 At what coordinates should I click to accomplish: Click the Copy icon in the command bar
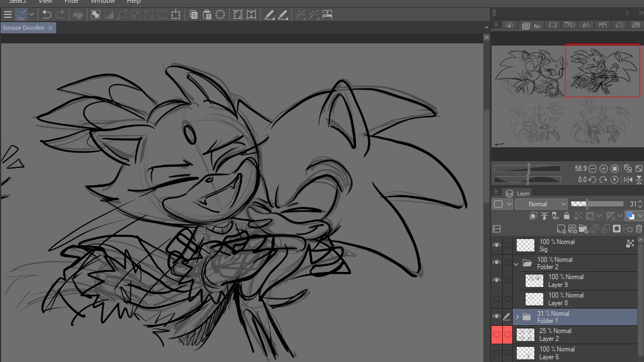pyautogui.click(x=194, y=15)
